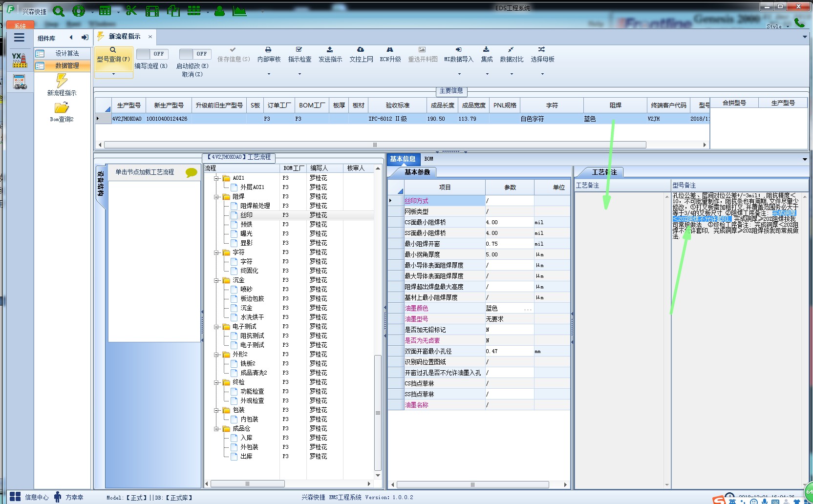Viewport: 813px width, 504px height.
Task: Click MI数据导入 toolbar icon
Action: pos(459,50)
